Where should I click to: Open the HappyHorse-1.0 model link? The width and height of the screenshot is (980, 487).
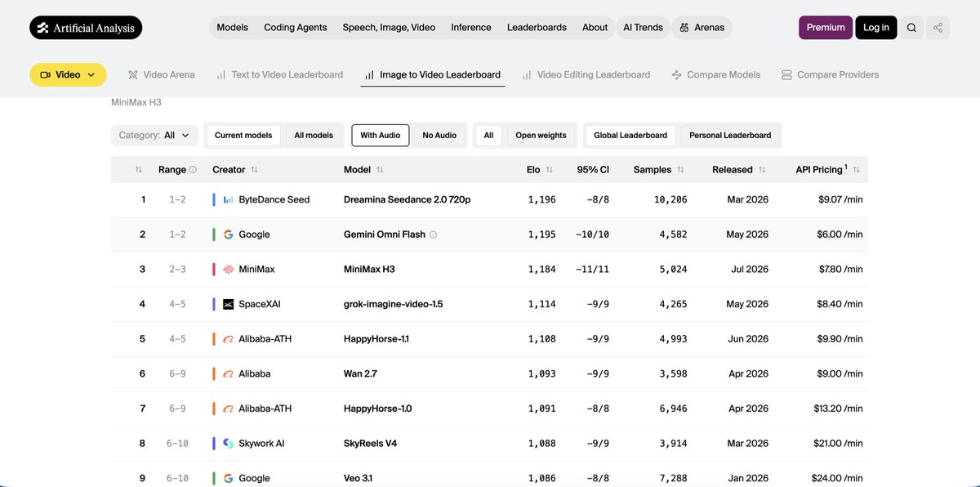click(x=378, y=409)
